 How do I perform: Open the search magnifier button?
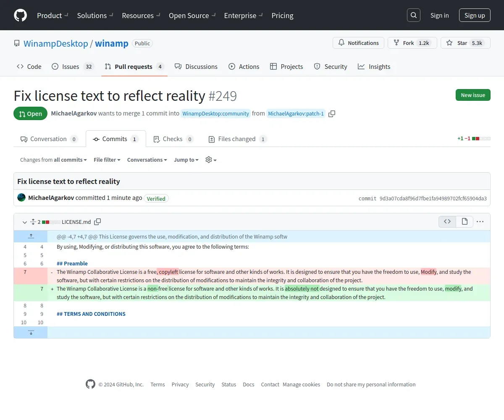tap(414, 15)
